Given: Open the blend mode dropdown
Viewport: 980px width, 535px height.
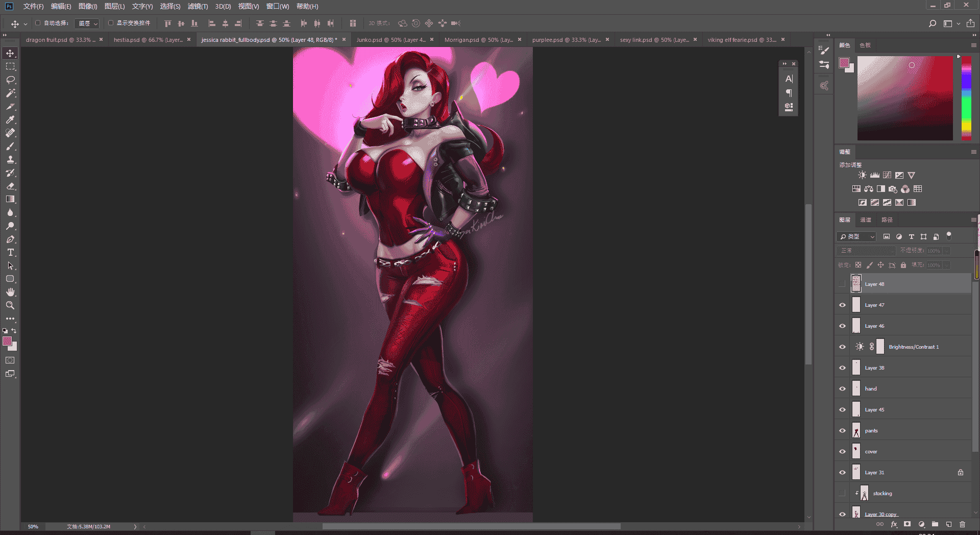Looking at the screenshot, I should tap(866, 251).
